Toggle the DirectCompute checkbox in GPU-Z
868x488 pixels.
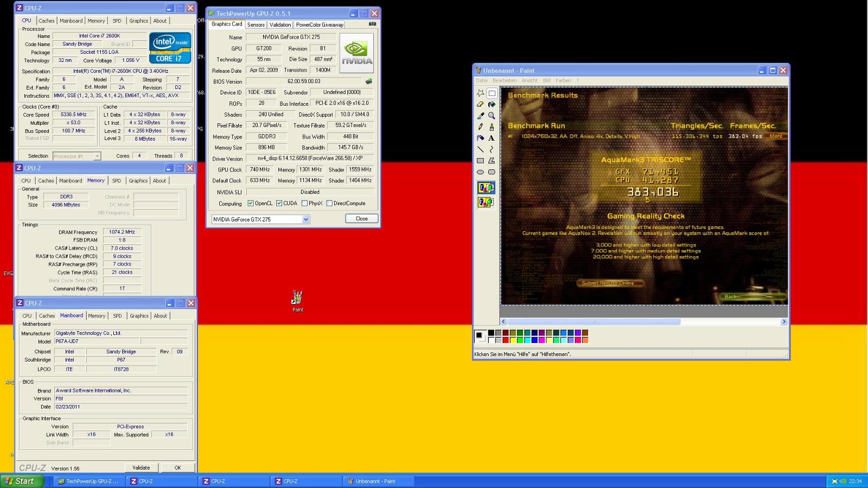(x=329, y=204)
